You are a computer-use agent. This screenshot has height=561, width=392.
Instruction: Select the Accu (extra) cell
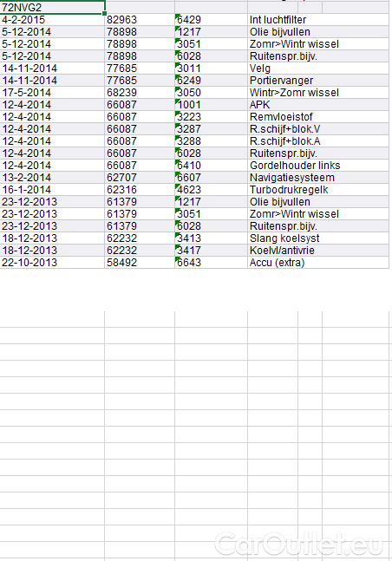coord(318,263)
